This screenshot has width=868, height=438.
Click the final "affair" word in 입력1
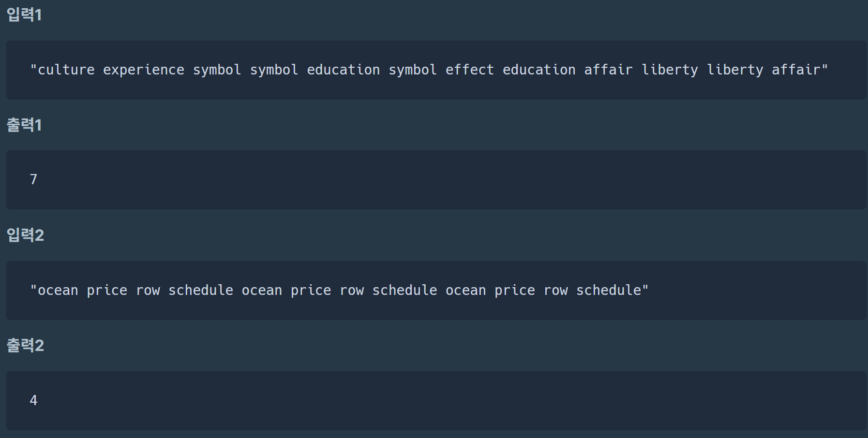tap(796, 70)
